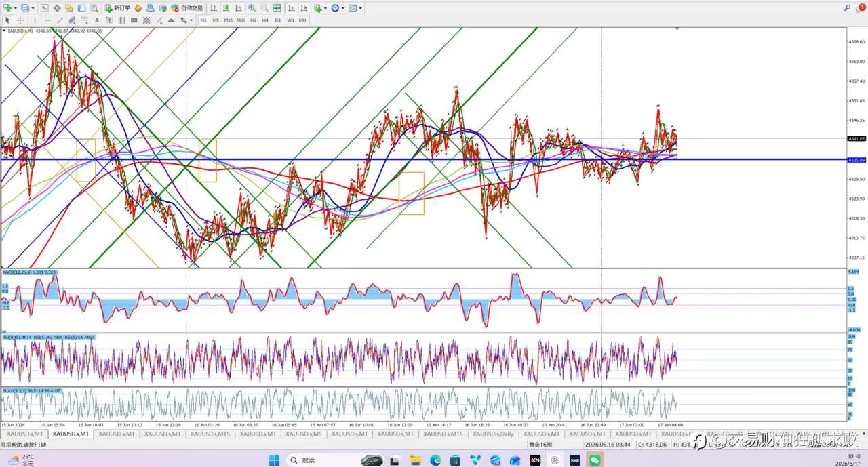
Task: Toggle 自动交易 auto trading
Action: click(187, 8)
